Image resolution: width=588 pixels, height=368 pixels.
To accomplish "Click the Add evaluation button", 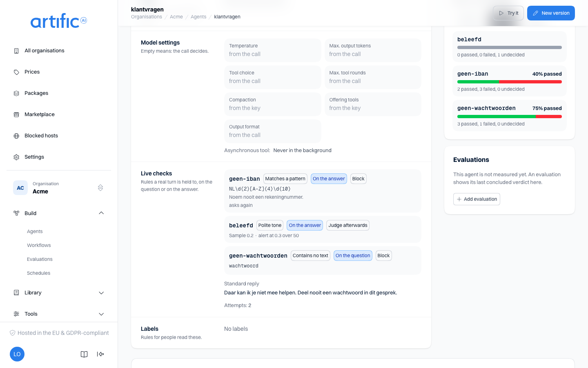I will click(x=477, y=199).
